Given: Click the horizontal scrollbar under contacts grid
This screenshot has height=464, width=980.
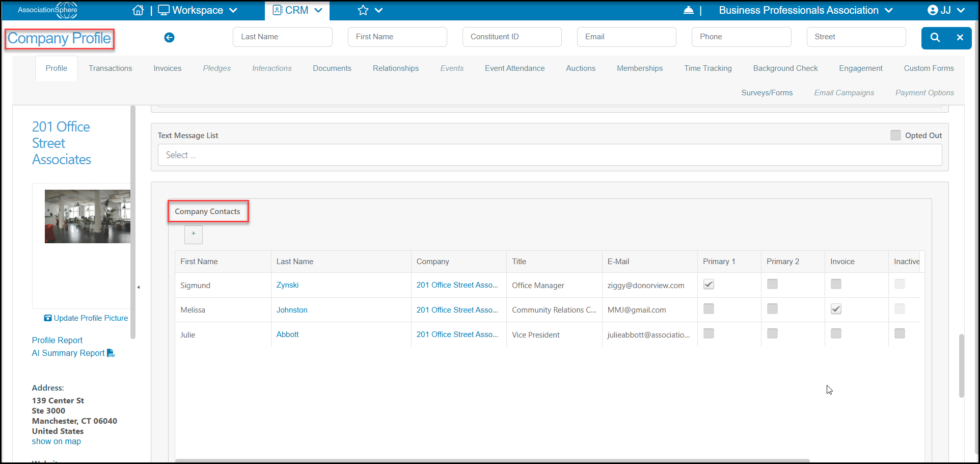Looking at the screenshot, I should (x=492, y=461).
